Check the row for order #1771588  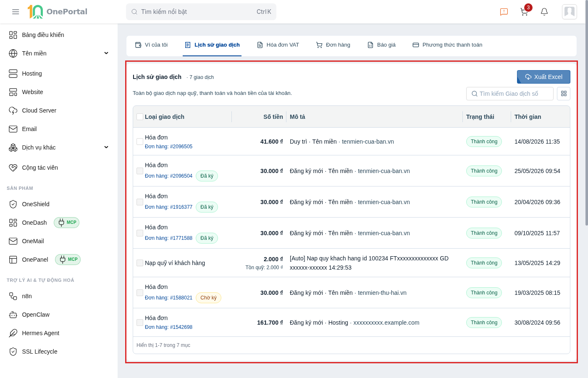click(140, 233)
